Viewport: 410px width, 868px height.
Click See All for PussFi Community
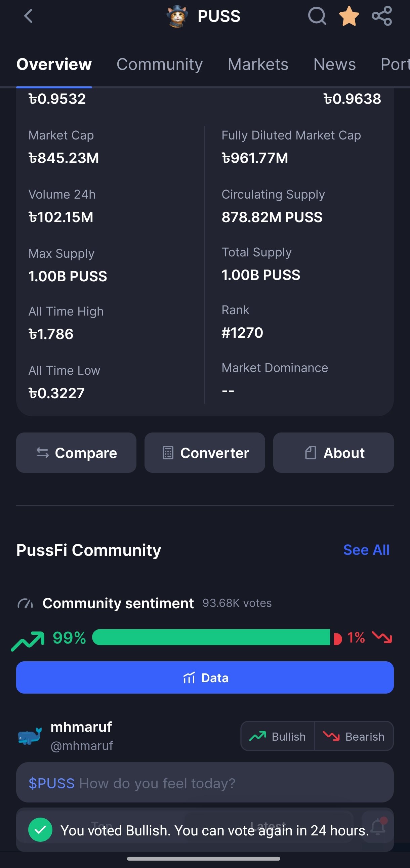click(x=366, y=549)
